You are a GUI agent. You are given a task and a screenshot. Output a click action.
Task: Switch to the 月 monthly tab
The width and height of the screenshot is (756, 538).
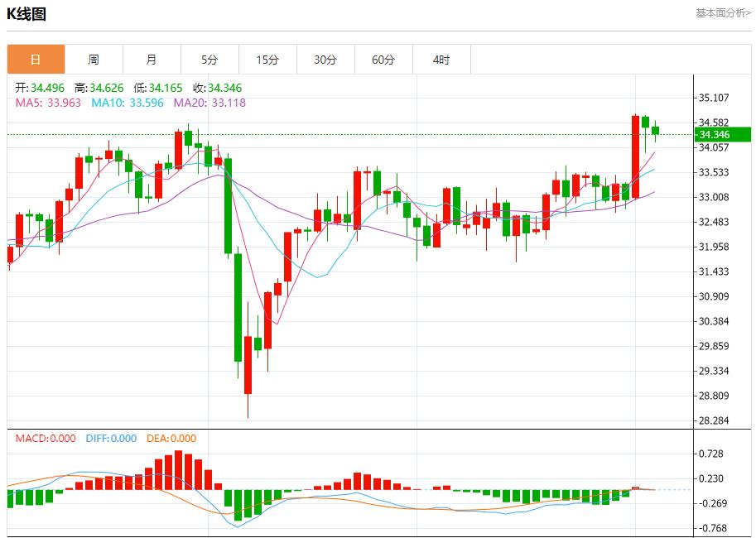pos(152,60)
